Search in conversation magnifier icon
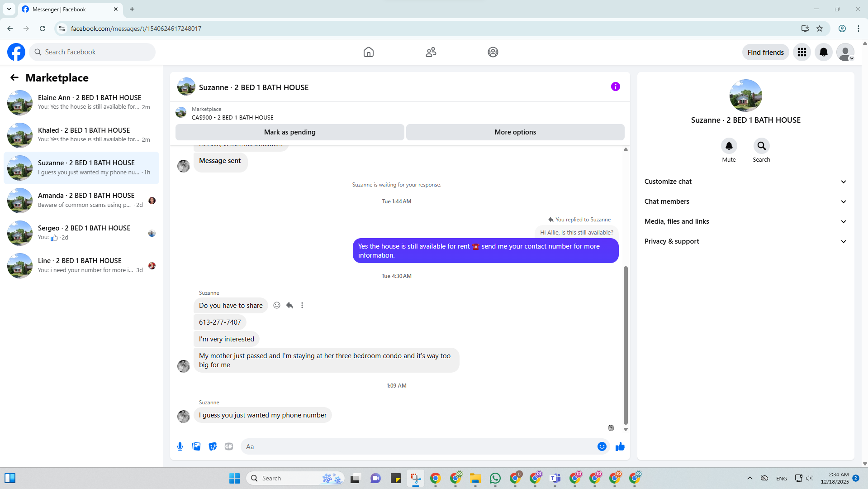This screenshot has height=489, width=868. [761, 146]
